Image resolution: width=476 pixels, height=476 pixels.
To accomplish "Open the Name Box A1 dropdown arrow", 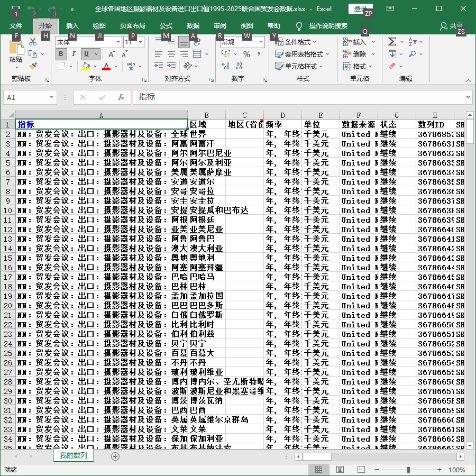I will (x=52, y=97).
